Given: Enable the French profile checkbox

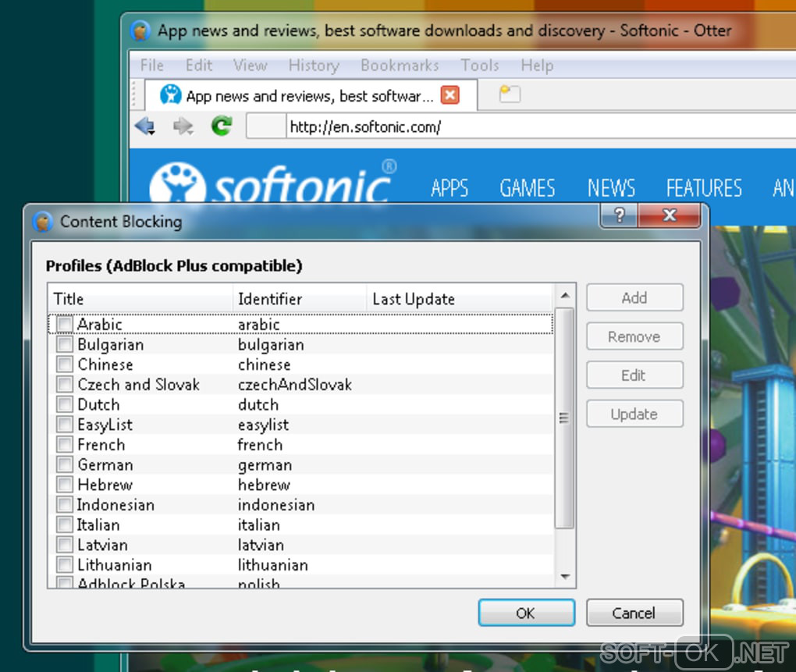Looking at the screenshot, I should click(x=65, y=444).
